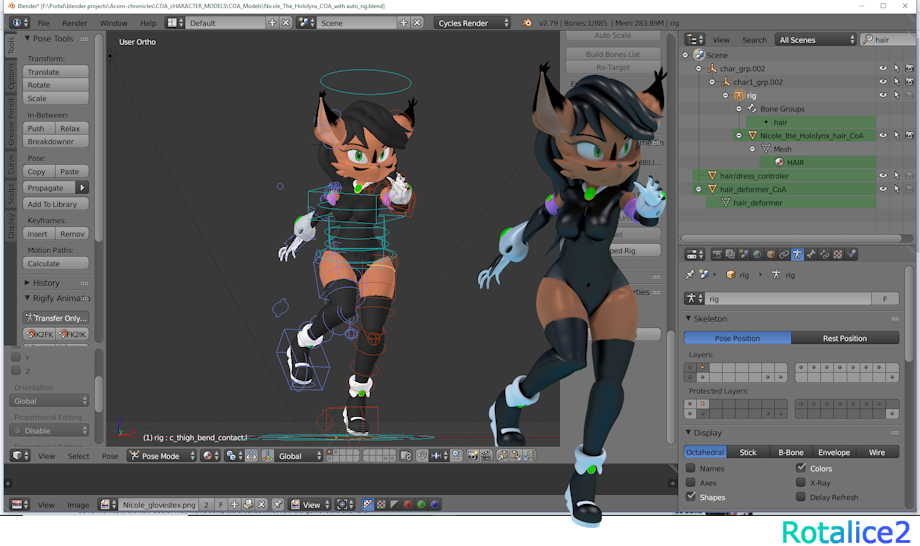Click the OpenGL render animation clapper icon
Image resolution: width=920 pixels, height=546 pixels.
coord(486,456)
